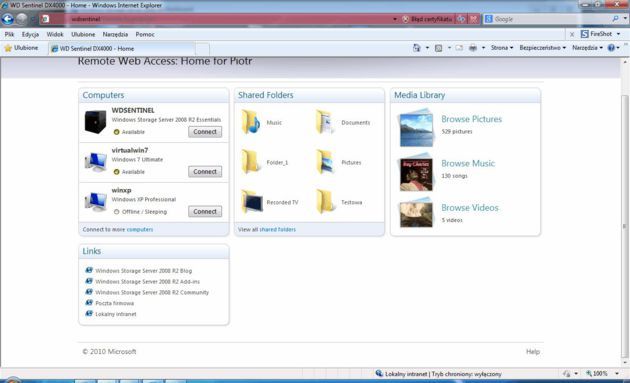Expand the FireShot dropdown arrow

(x=618, y=34)
